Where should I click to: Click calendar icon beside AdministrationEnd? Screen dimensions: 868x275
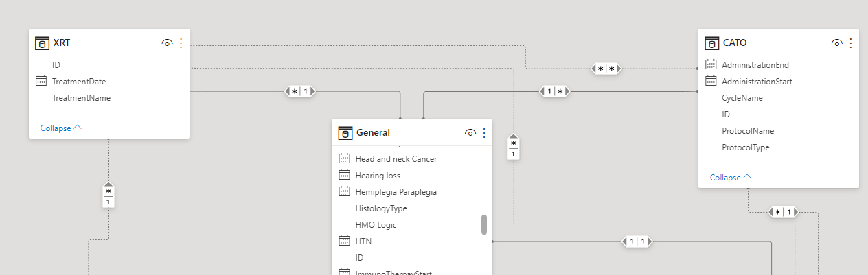[x=711, y=65]
